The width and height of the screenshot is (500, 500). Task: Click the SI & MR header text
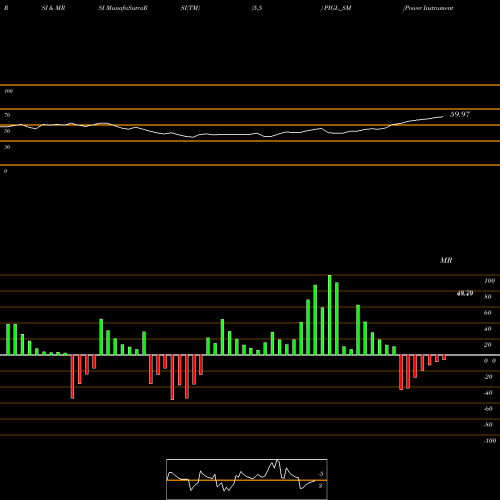[53, 8]
